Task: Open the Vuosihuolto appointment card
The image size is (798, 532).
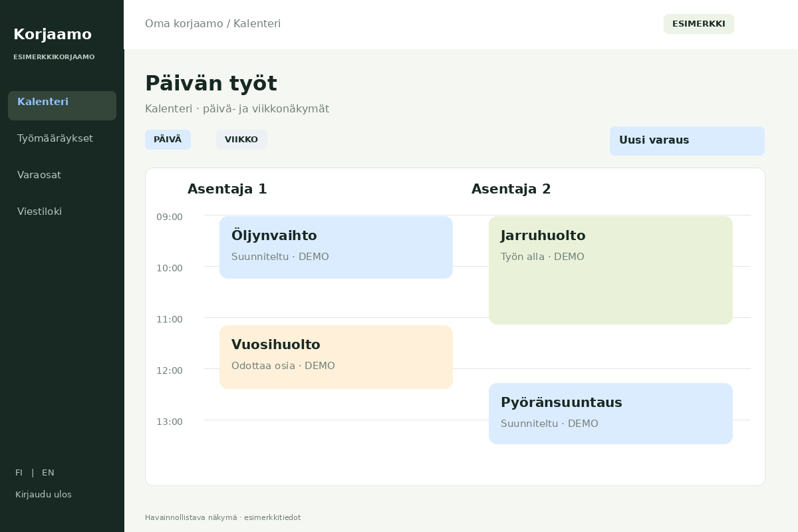Action: [x=336, y=357]
